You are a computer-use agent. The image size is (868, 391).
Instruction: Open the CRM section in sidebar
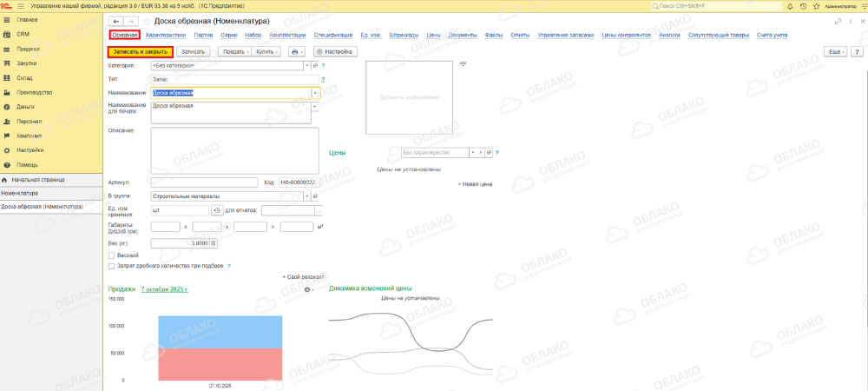51,35
